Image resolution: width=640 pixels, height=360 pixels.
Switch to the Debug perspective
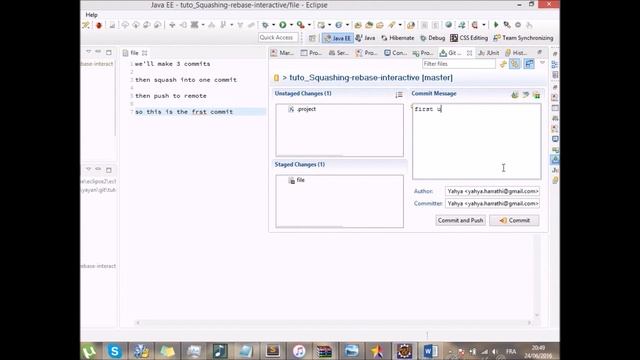(x=433, y=38)
